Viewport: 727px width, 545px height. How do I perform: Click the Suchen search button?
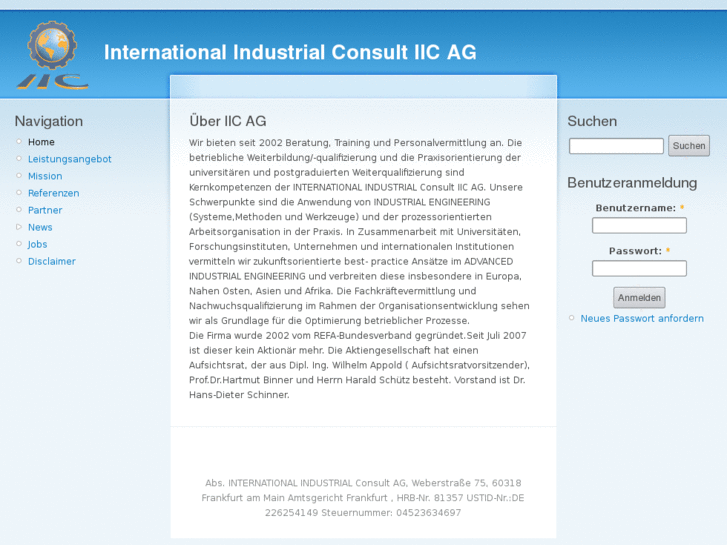(689, 146)
